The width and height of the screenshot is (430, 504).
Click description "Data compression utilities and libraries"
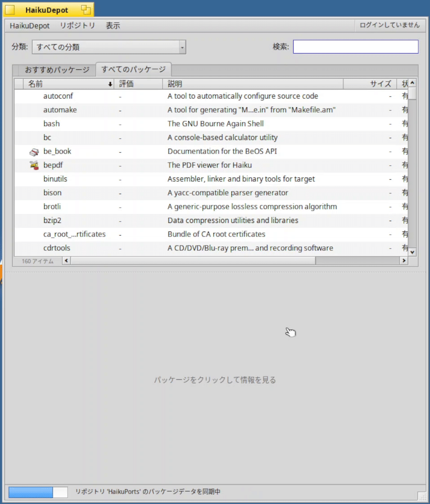233,221
